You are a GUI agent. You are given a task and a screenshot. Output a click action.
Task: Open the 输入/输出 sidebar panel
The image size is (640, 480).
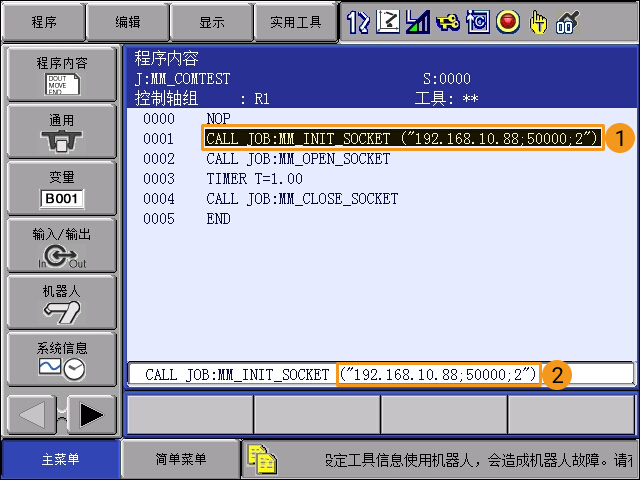pyautogui.click(x=62, y=245)
